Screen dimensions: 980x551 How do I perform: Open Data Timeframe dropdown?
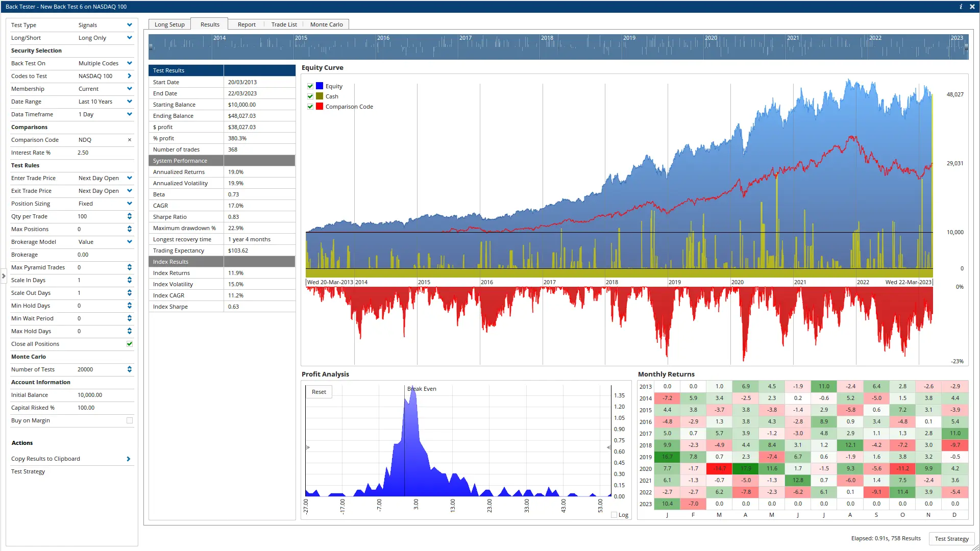130,114
